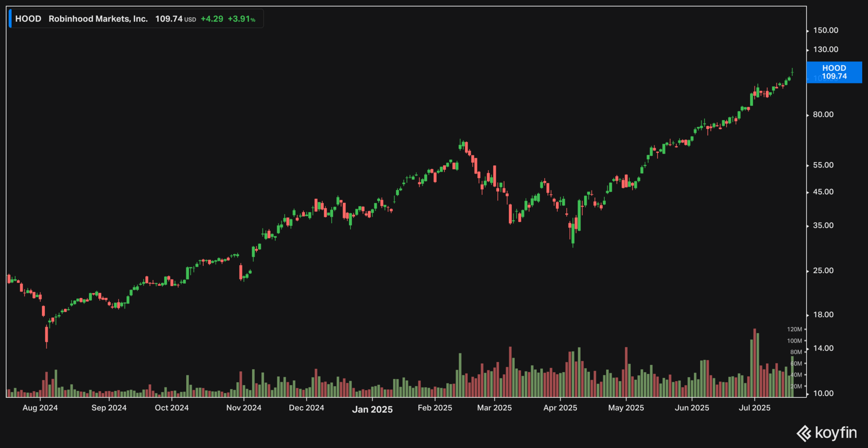Click the 35.00 price axis label

[x=823, y=225]
